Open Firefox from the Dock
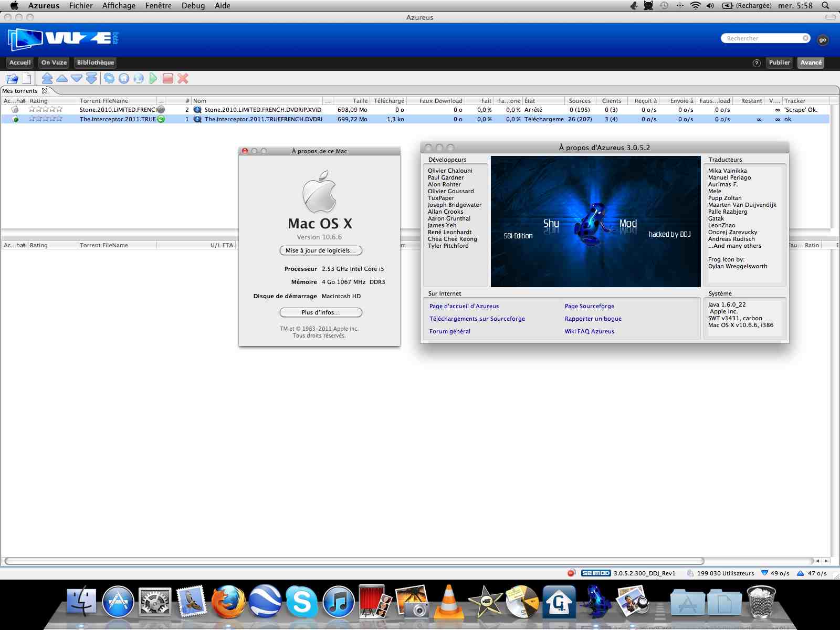 point(228,602)
